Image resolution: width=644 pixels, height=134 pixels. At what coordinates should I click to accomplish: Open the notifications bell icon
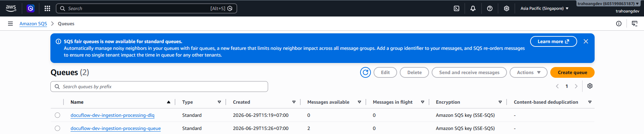pyautogui.click(x=473, y=8)
